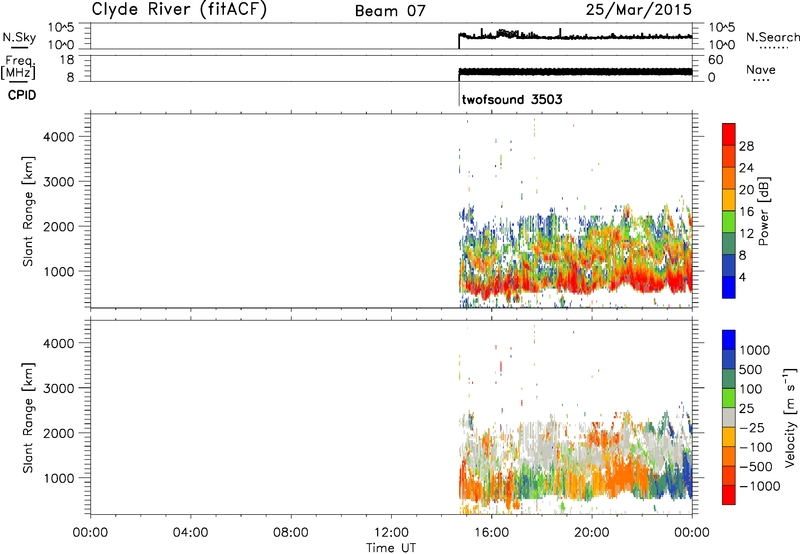The height and width of the screenshot is (554, 800).
Task: Click the "N.Search" legend label
Action: tap(772, 37)
